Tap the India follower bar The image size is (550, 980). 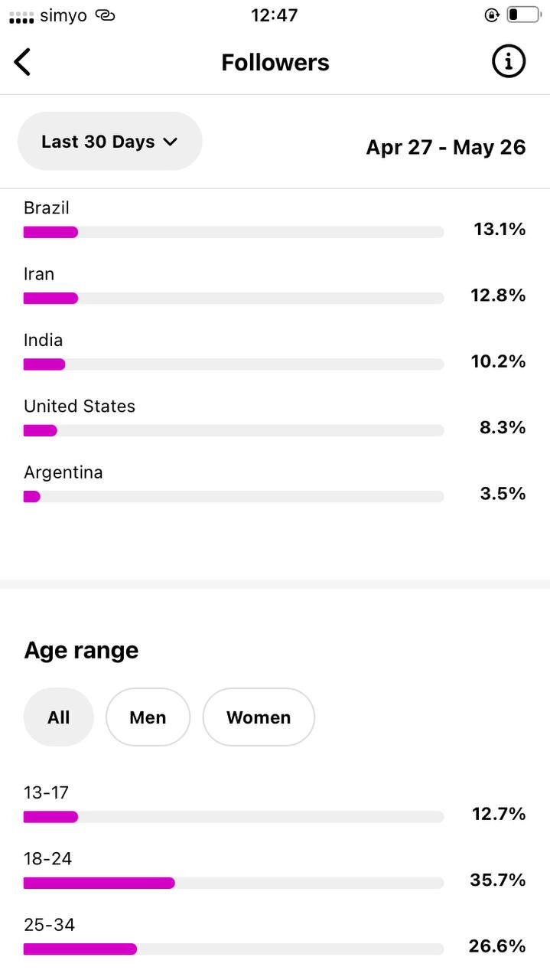coord(233,364)
